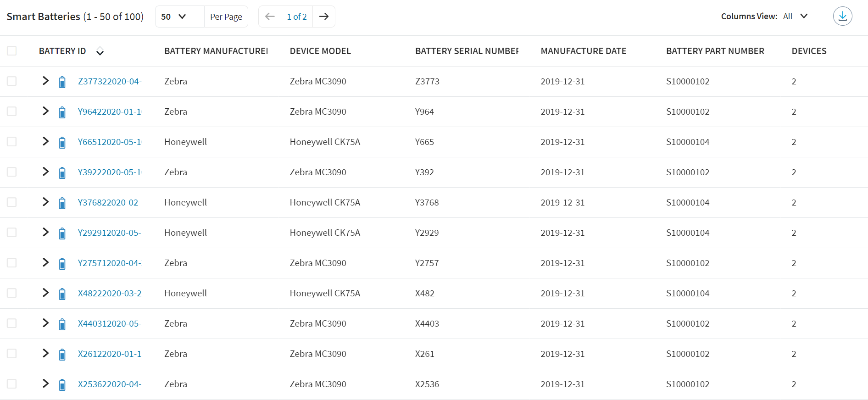
Task: Click battery icon in Z3773 row
Action: click(x=62, y=82)
